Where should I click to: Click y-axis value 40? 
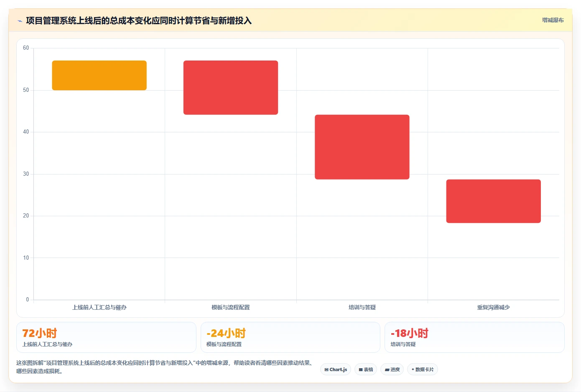click(x=26, y=132)
